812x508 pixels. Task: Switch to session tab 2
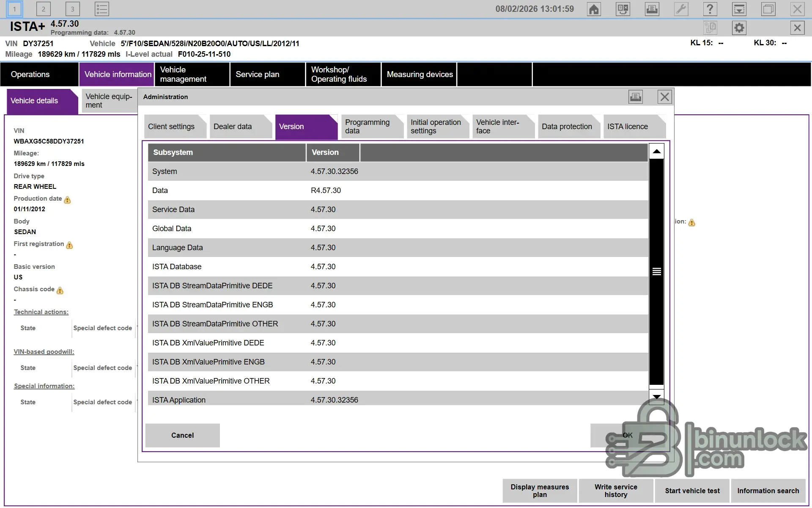[43, 8]
